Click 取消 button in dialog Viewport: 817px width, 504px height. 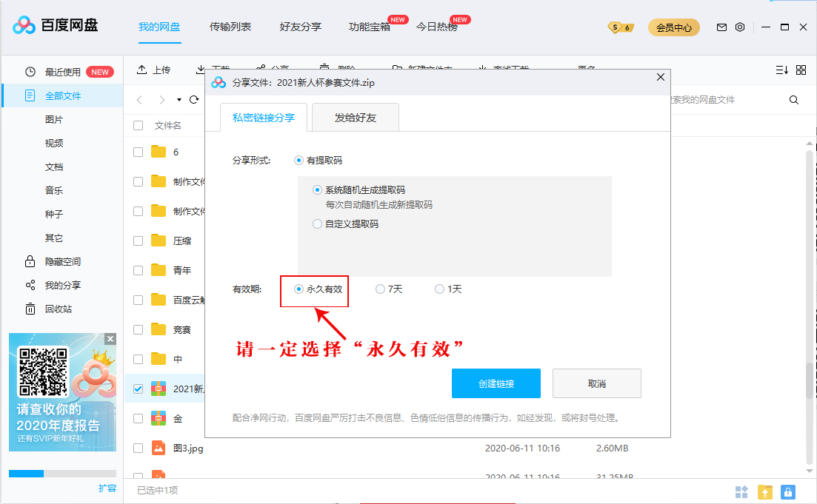tap(596, 383)
